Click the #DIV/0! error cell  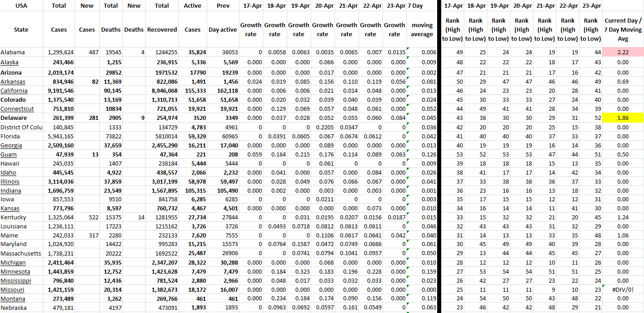coord(623,289)
